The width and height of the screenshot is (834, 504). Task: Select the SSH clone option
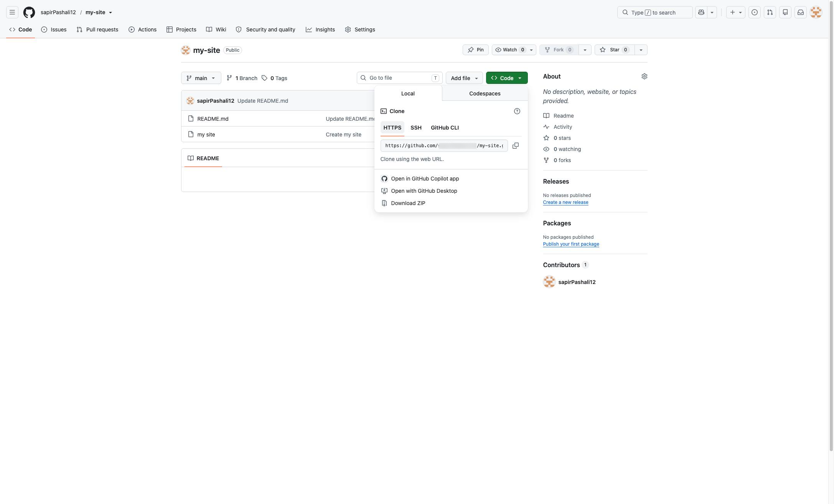[x=416, y=128]
